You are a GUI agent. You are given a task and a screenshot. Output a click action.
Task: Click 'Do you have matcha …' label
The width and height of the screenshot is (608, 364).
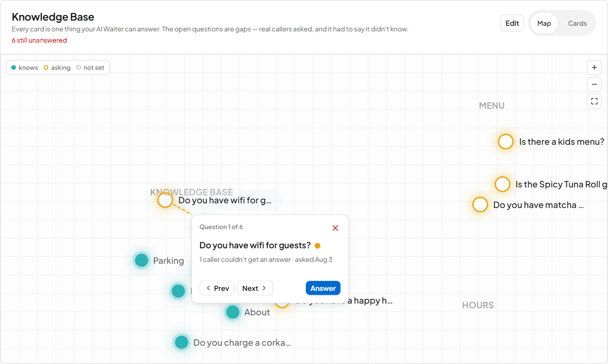click(539, 205)
